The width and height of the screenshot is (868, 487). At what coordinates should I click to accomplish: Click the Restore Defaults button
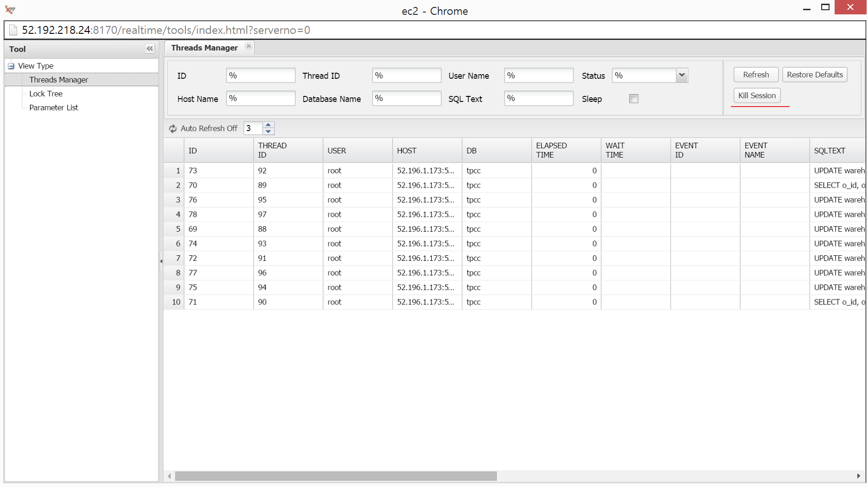[815, 75]
